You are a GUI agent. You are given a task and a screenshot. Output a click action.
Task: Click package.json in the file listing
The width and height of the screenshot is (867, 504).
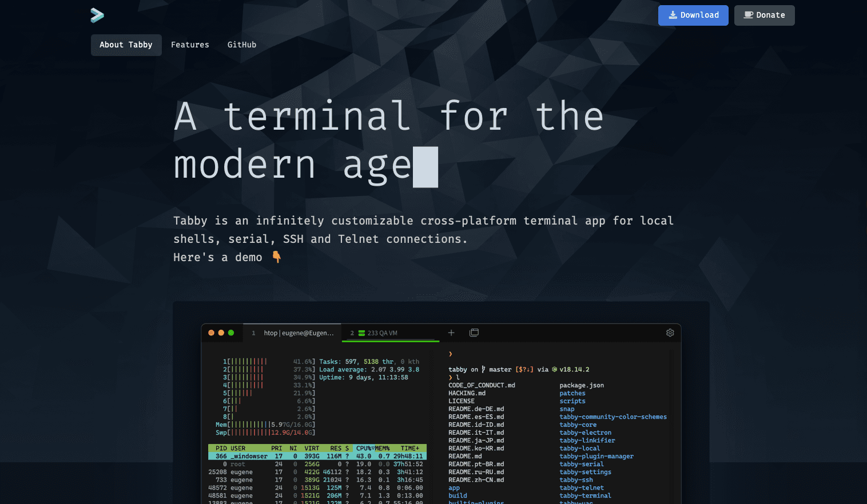[x=582, y=386]
